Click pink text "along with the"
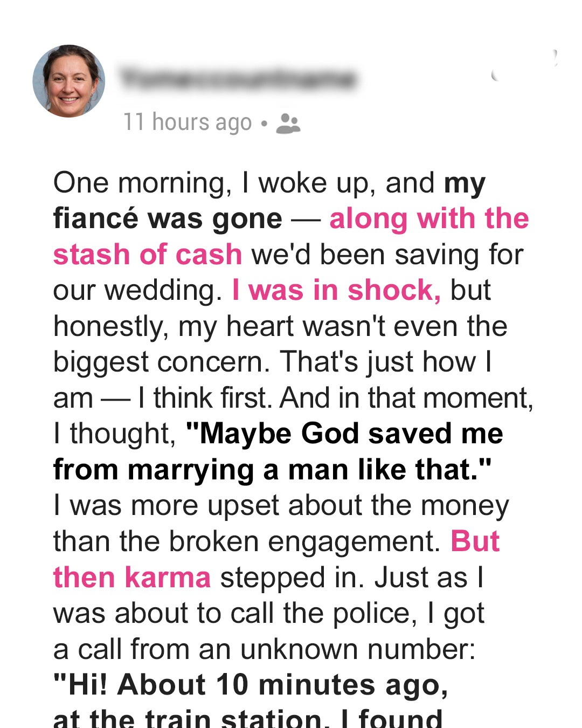The height and width of the screenshot is (728, 582). 429,219
